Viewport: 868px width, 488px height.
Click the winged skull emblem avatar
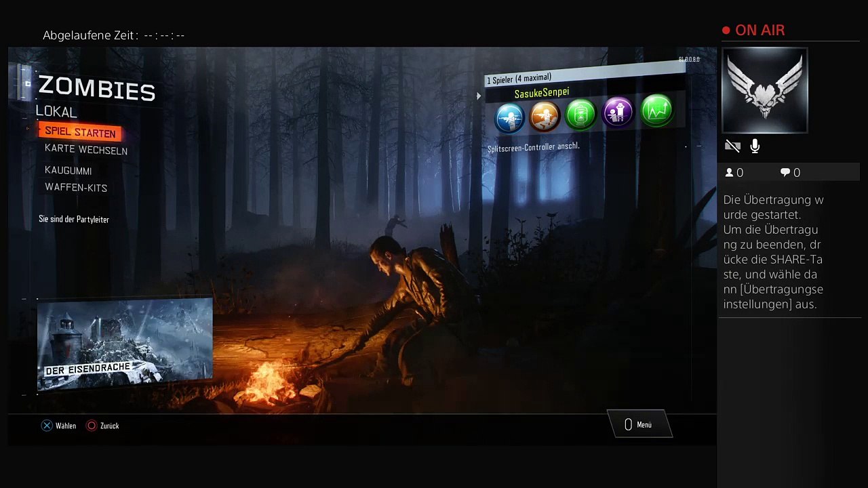[765, 90]
